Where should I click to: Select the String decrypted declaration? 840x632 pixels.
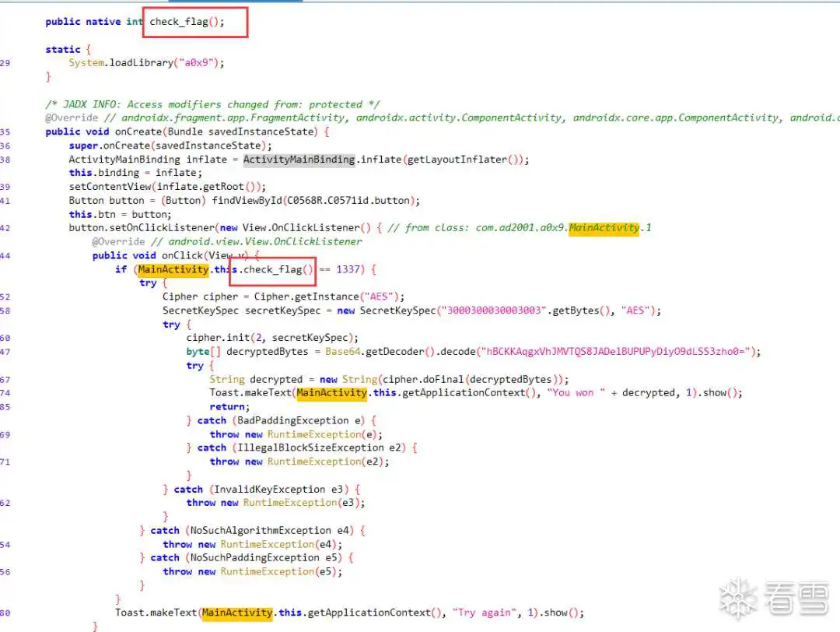(x=256, y=380)
